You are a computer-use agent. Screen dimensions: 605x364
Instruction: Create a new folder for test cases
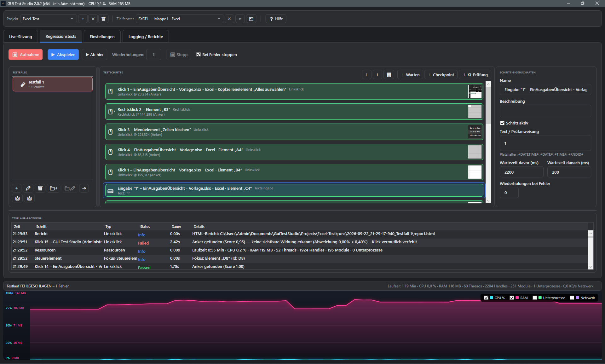click(x=54, y=188)
